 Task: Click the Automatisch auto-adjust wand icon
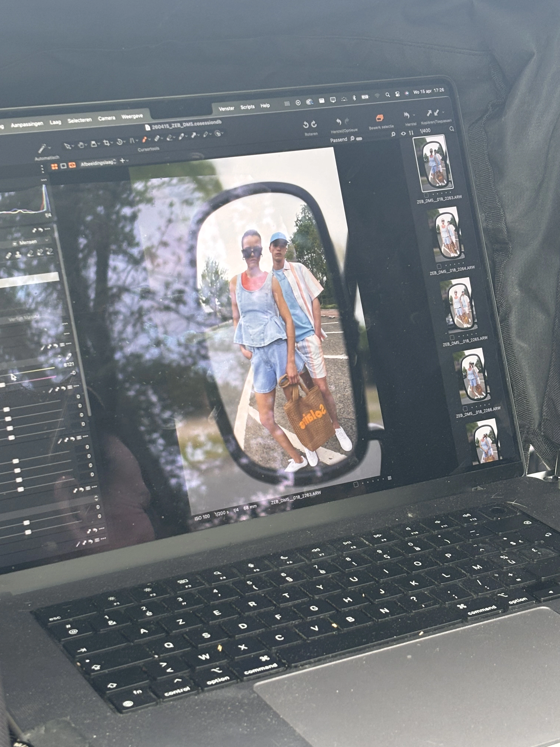42,148
